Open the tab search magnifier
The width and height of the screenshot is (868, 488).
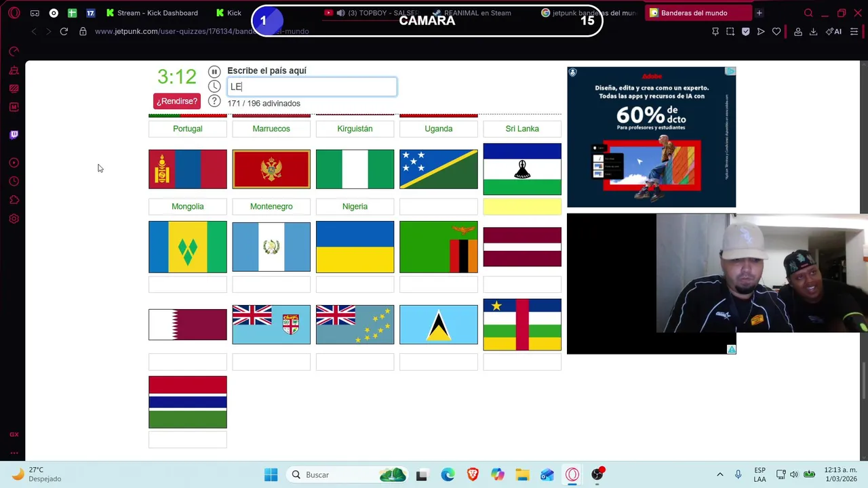(x=808, y=13)
